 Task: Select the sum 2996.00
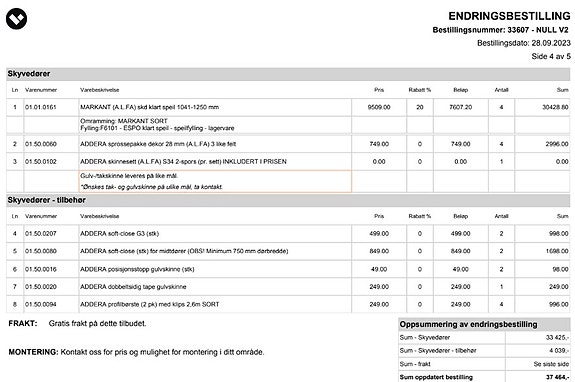click(557, 144)
